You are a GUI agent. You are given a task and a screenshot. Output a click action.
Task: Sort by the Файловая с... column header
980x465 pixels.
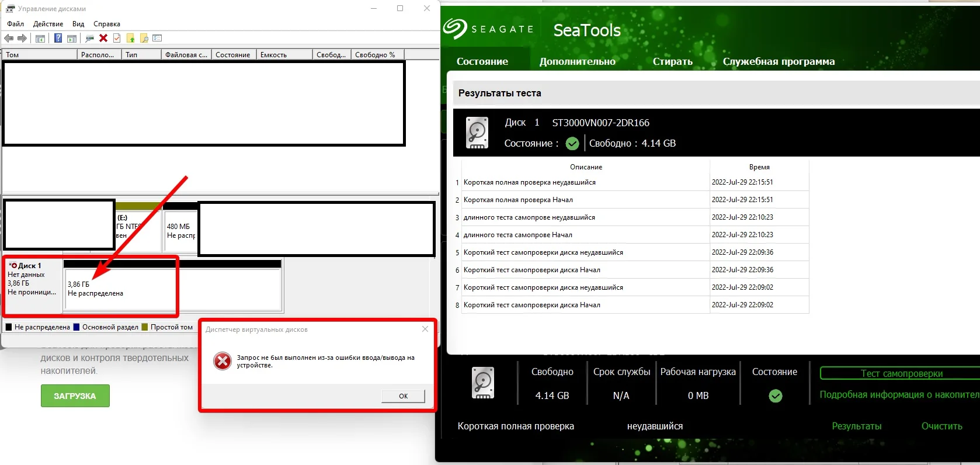(x=186, y=55)
